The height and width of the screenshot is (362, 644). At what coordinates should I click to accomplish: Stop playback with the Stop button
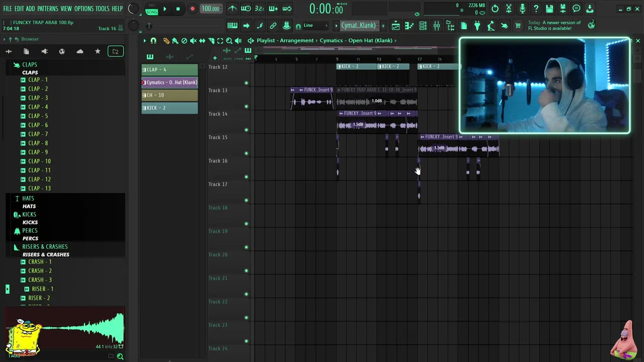178,9
